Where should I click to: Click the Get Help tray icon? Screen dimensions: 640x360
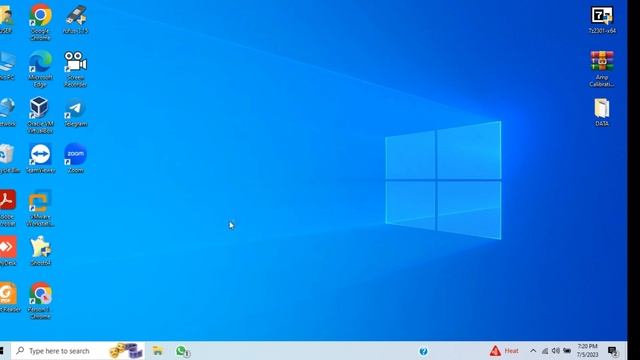(423, 351)
